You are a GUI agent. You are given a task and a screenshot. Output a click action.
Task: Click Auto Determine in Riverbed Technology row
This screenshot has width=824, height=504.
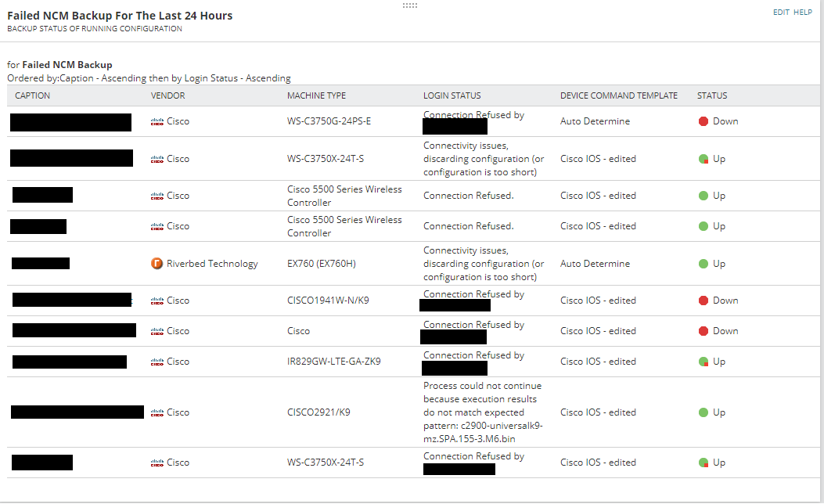595,264
